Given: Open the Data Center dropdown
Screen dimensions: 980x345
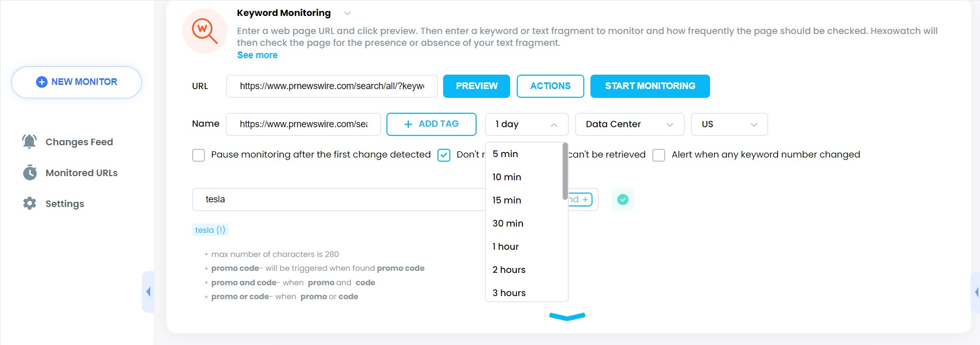Looking at the screenshot, I should coord(629,124).
